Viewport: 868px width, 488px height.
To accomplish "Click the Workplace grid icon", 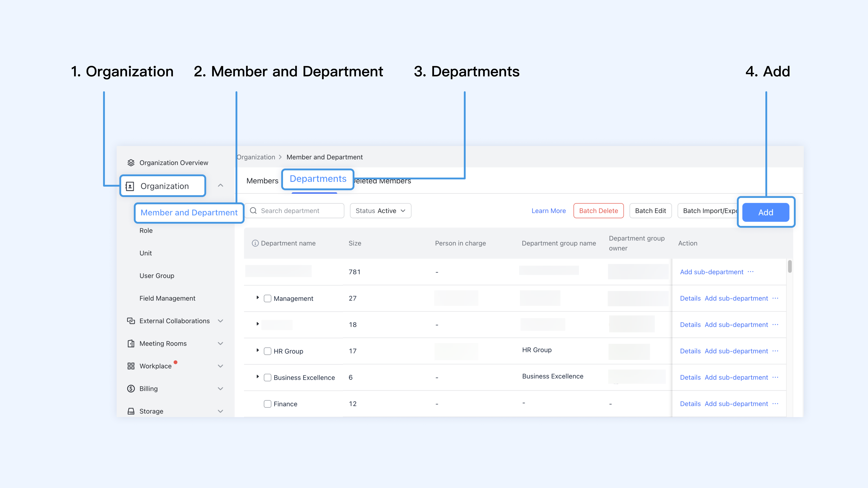I will point(131,366).
